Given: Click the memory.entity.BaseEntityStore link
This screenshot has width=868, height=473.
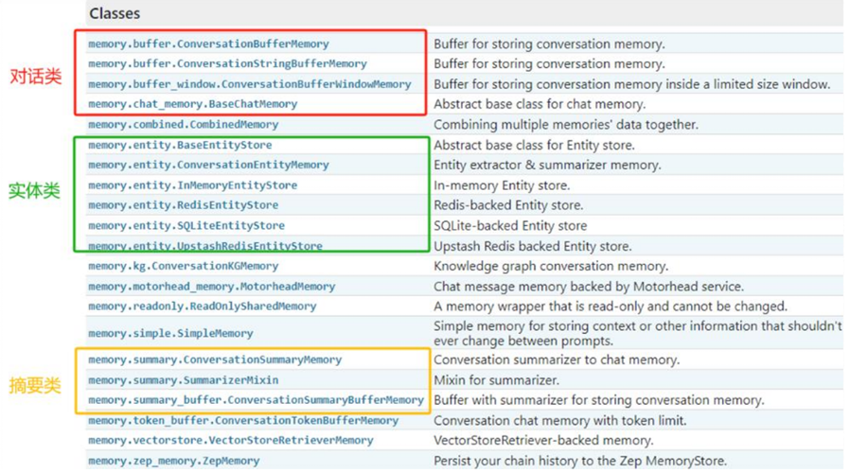Looking at the screenshot, I should click(180, 146).
